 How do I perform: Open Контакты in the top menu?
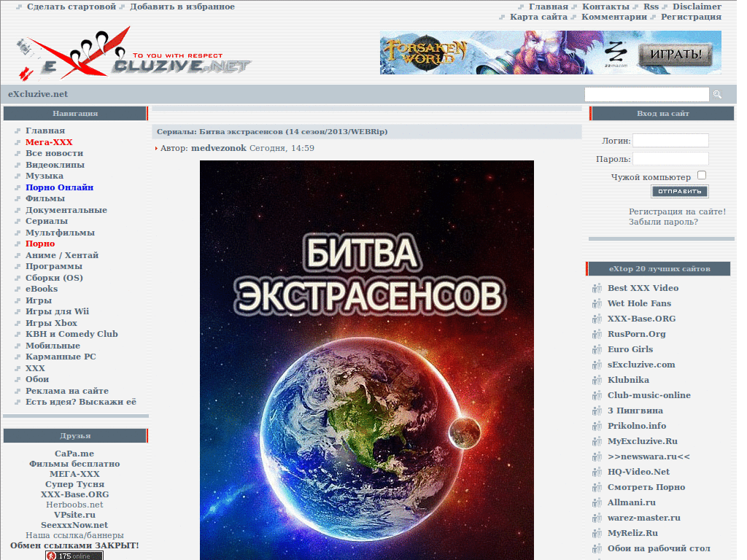pos(605,7)
